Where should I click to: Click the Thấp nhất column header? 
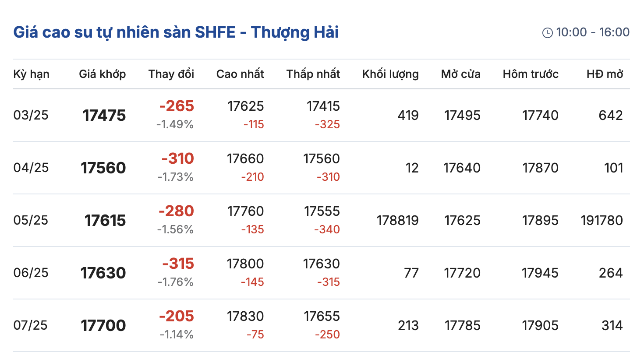(x=313, y=74)
